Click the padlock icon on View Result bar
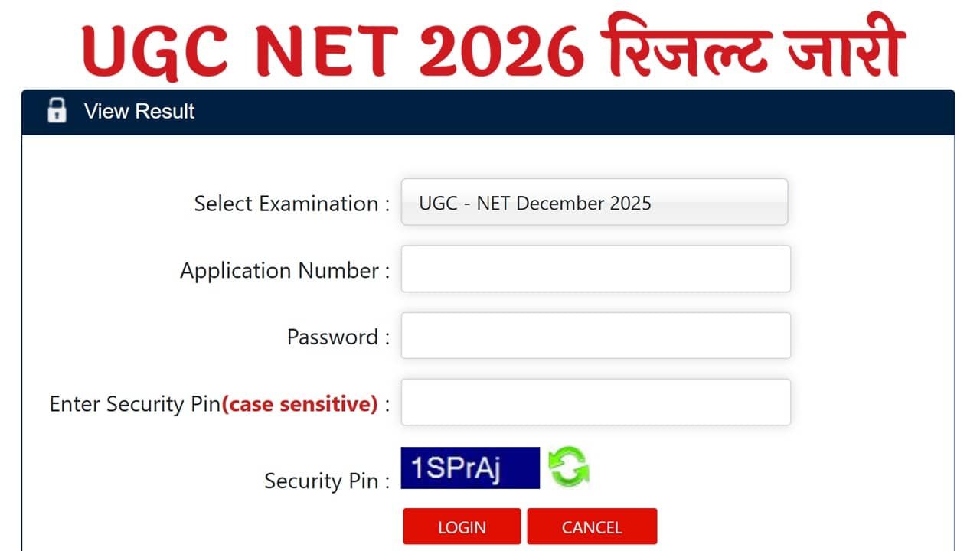 coord(58,111)
